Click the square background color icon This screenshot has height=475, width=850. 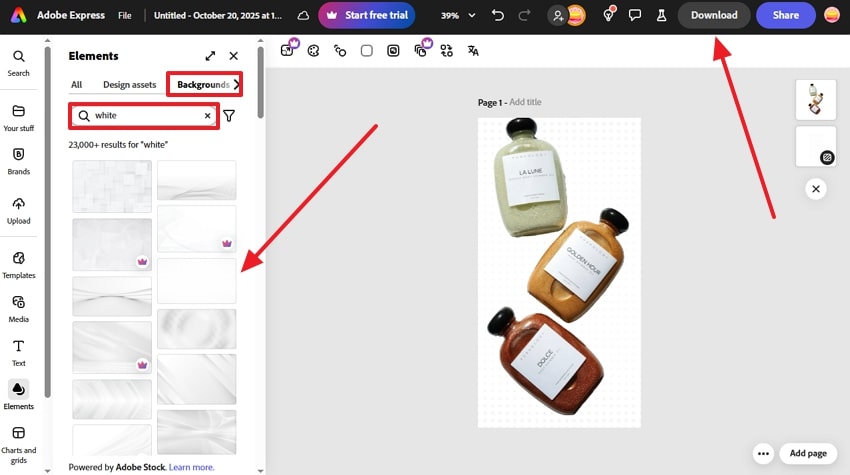pyautogui.click(x=366, y=51)
